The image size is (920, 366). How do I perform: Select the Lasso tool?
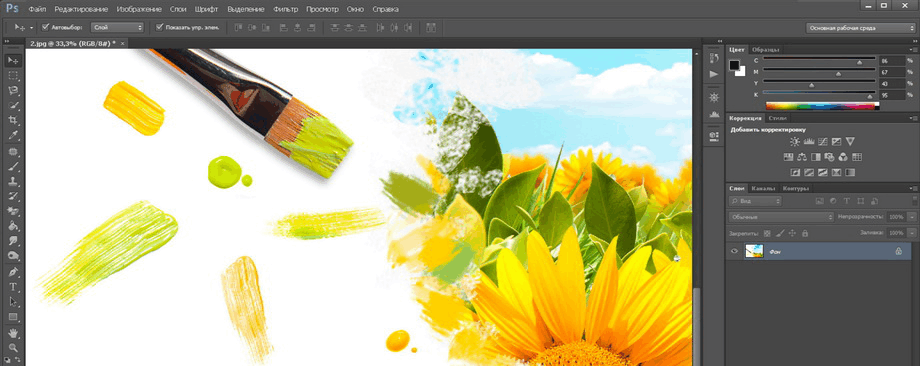pos(13,90)
